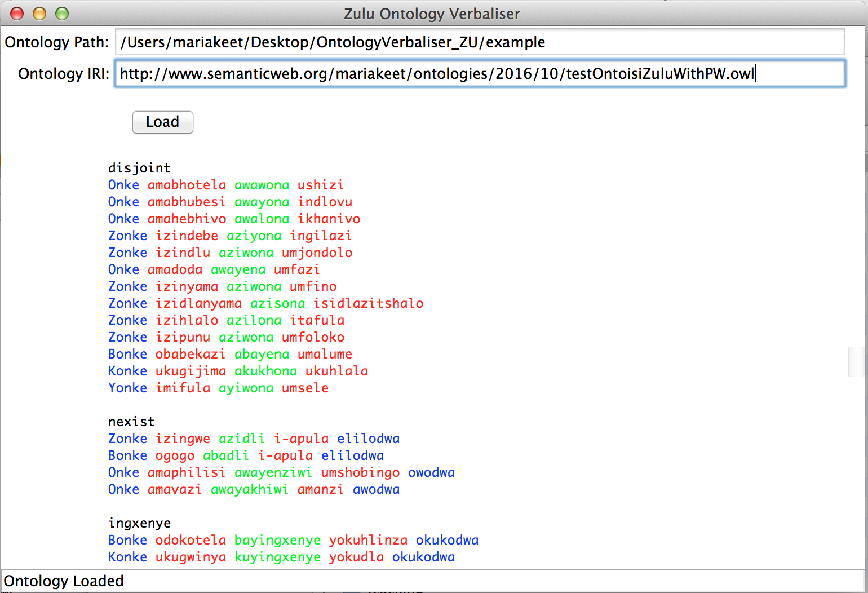The image size is (868, 593).
Task: Select the word 'isidlazitshalo'
Action: point(368,303)
